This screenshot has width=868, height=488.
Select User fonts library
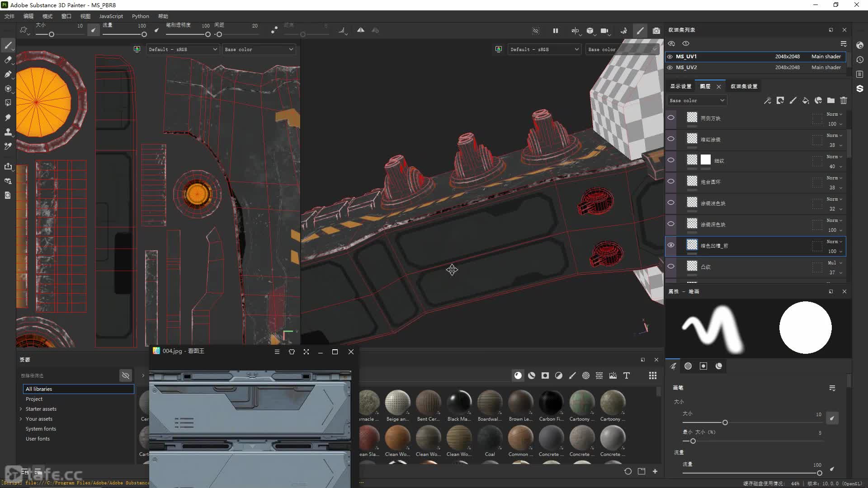tap(38, 439)
